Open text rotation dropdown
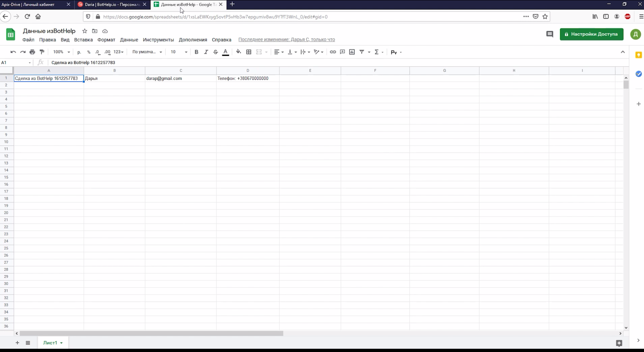 [x=318, y=52]
